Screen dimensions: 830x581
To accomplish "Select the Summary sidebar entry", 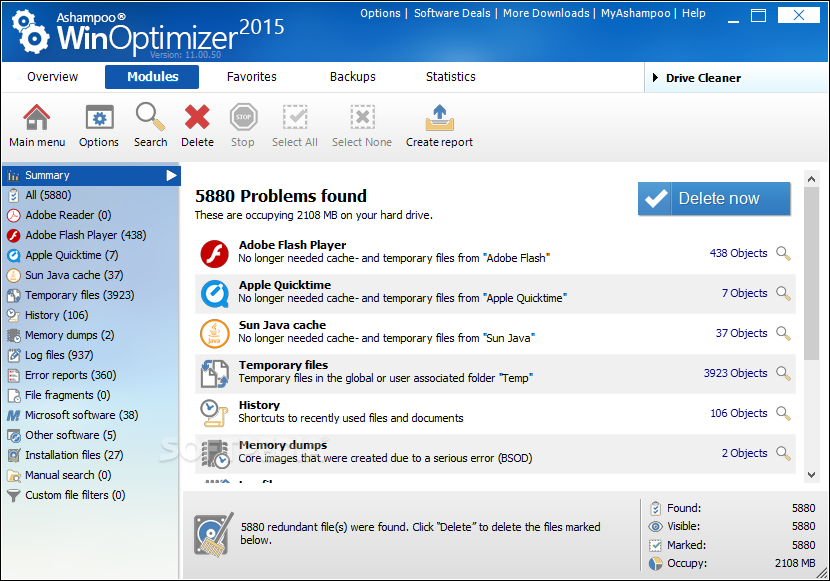I will [x=91, y=175].
